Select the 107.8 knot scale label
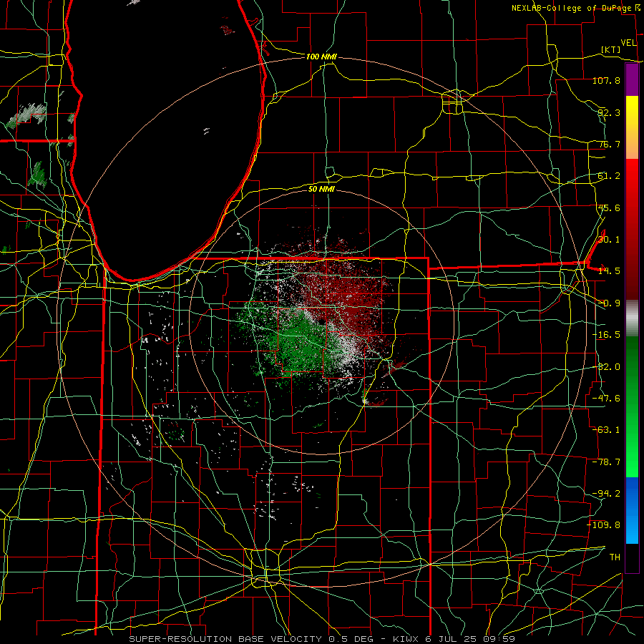The width and height of the screenshot is (644, 644). [x=606, y=80]
